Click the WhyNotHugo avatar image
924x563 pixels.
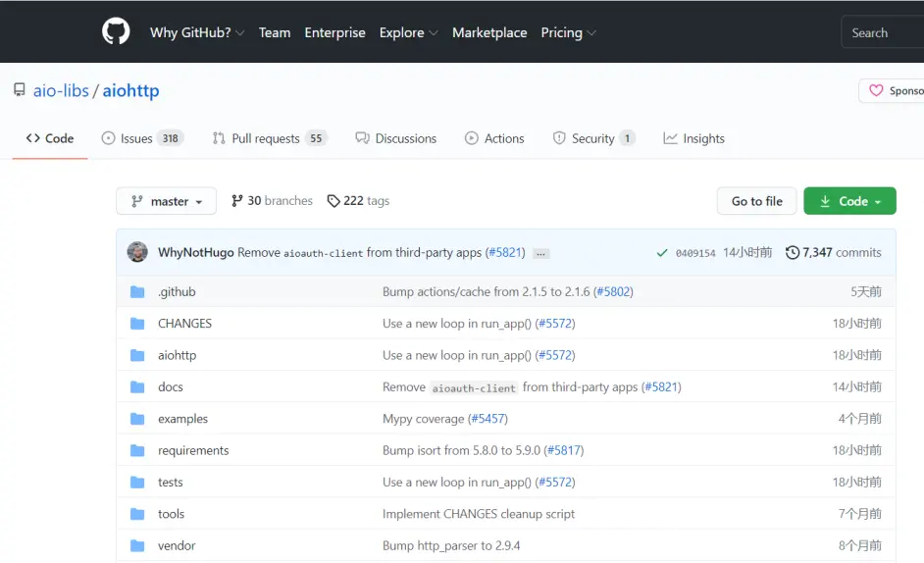click(137, 252)
